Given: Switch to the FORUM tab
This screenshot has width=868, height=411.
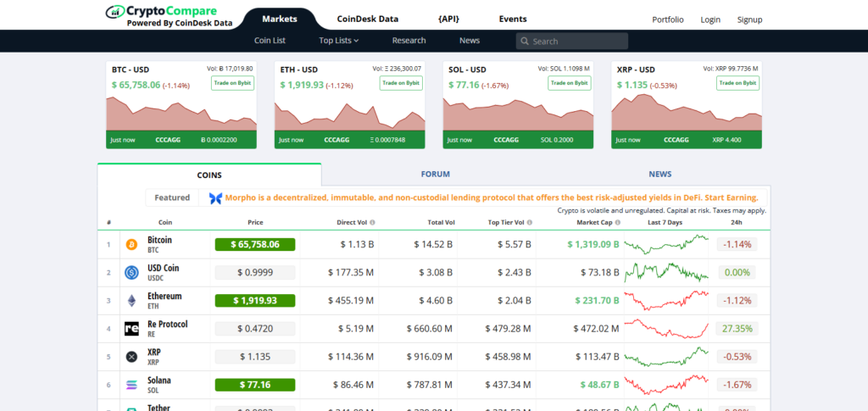Looking at the screenshot, I should pos(435,175).
